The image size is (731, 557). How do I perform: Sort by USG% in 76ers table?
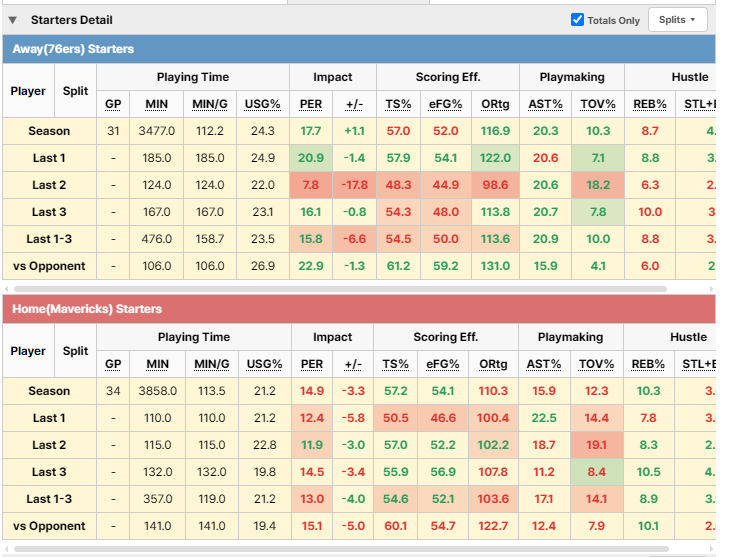[262, 104]
